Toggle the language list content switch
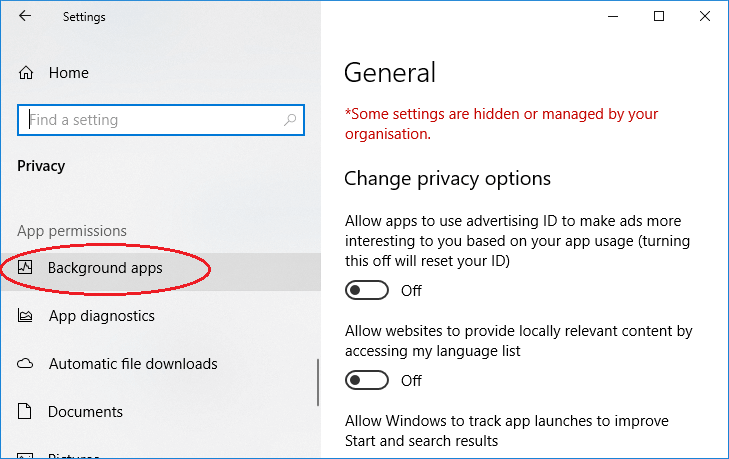Image resolution: width=729 pixels, height=459 pixels. (367, 380)
